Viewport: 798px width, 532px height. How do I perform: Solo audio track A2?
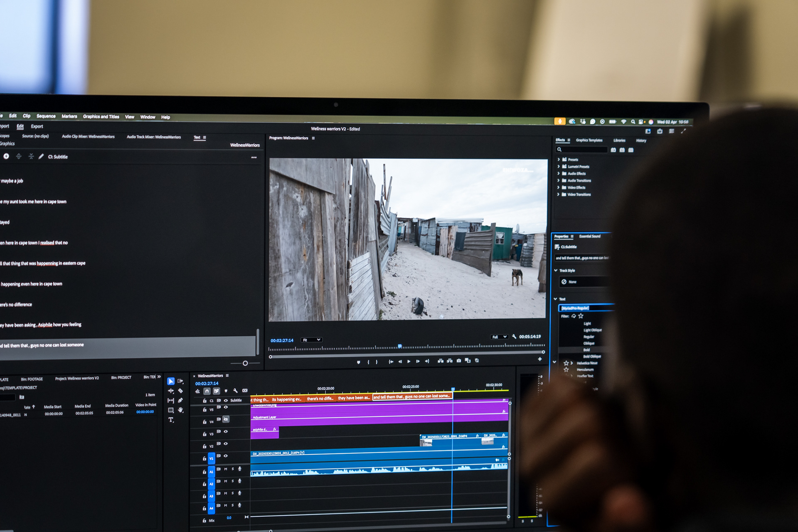pyautogui.click(x=233, y=481)
